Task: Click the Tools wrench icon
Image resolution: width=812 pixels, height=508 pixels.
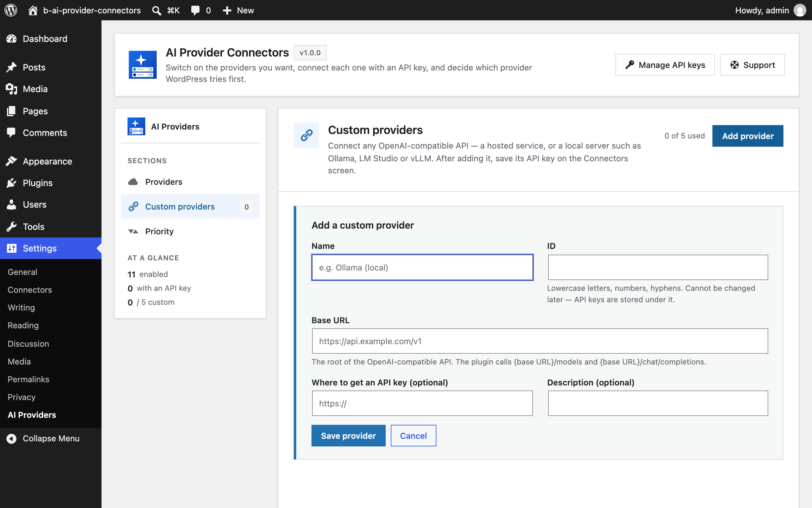Action: 12,226
